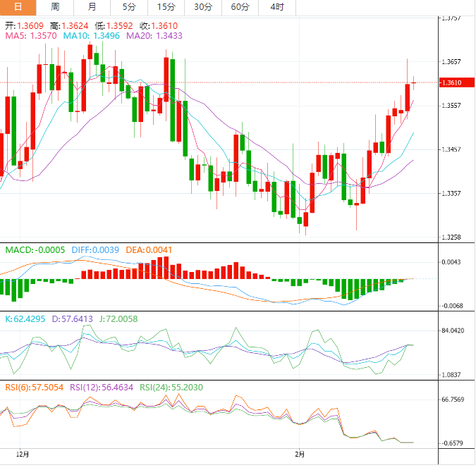Click the red 1.3610 current price label
This screenshot has height=470, width=476.
point(457,82)
